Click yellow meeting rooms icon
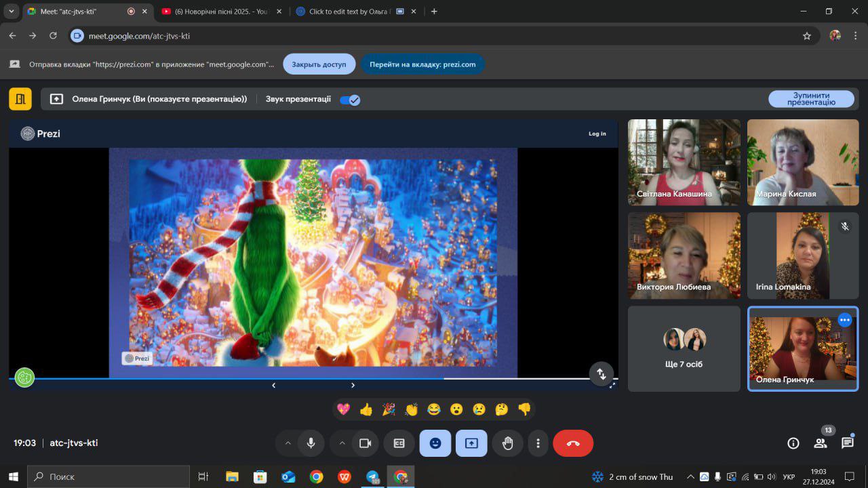The width and height of the screenshot is (868, 488). [x=20, y=99]
